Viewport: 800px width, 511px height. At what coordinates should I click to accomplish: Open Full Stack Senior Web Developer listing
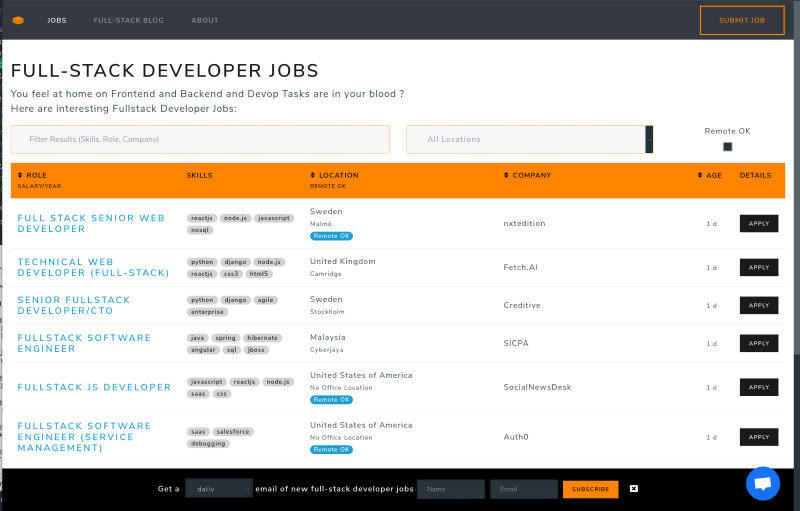91,223
